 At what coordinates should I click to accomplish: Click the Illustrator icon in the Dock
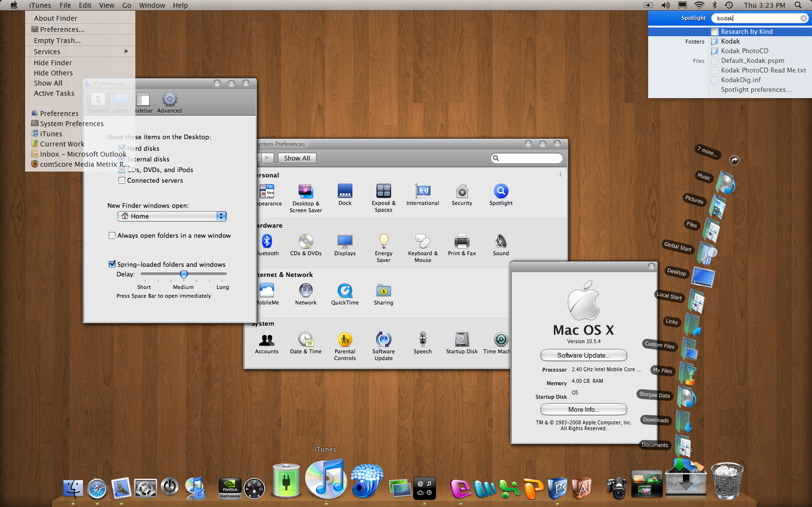[x=582, y=488]
